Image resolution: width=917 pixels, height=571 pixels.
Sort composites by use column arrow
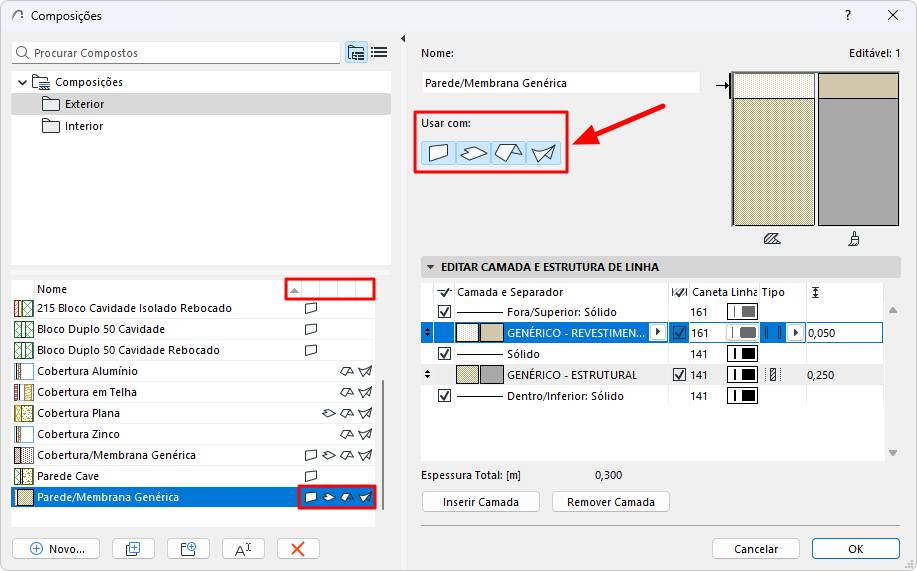[295, 290]
